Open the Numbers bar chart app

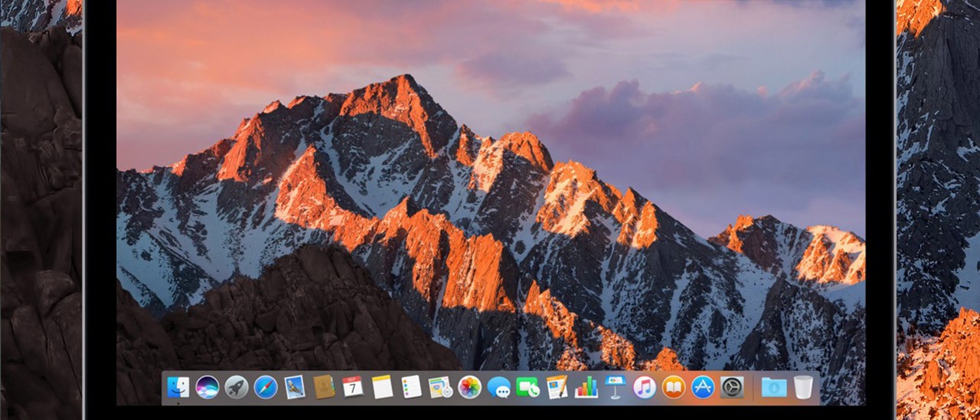[586, 387]
